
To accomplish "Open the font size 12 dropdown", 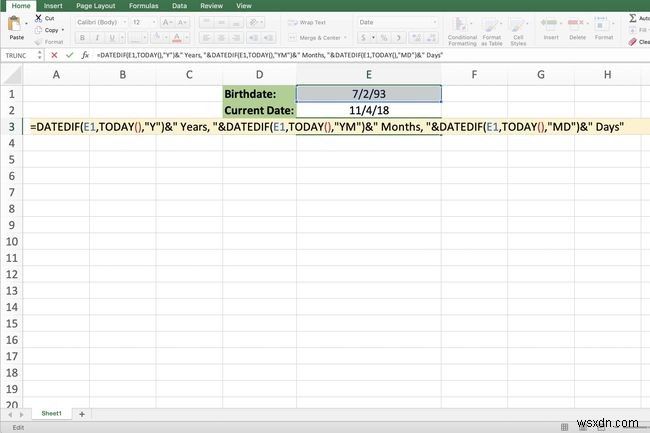I will click(144, 22).
